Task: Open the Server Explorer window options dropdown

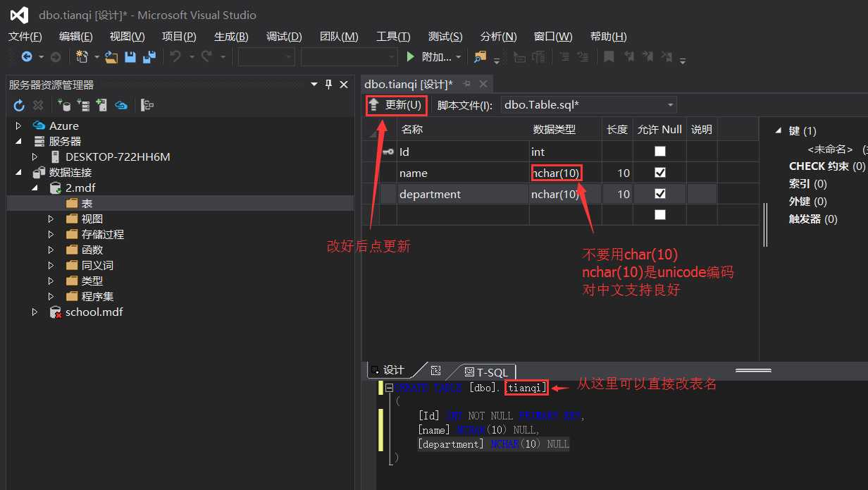Action: point(314,85)
